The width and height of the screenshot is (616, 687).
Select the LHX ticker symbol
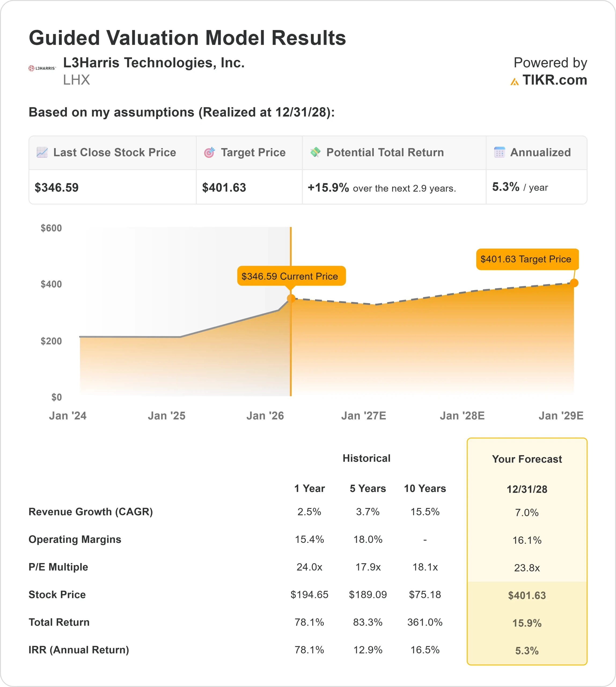pos(76,80)
